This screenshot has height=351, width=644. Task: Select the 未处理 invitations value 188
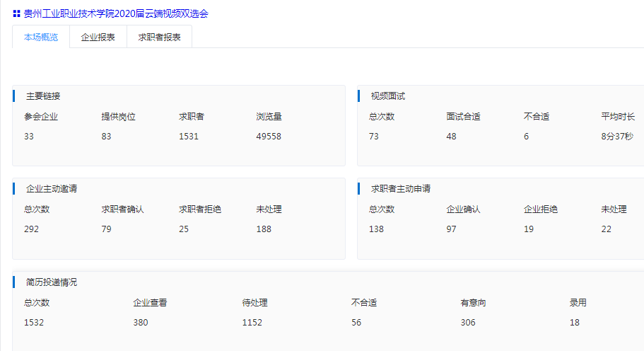click(x=264, y=229)
